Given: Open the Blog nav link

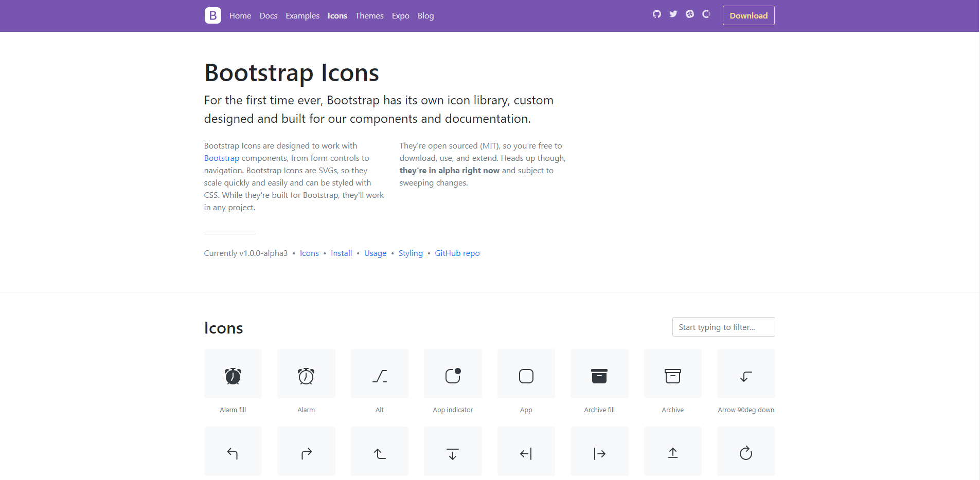Looking at the screenshot, I should (425, 16).
